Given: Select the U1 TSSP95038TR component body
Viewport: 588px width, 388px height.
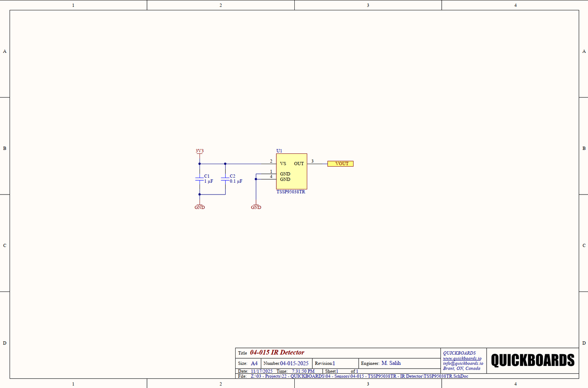Looking at the screenshot, I should 291,171.
